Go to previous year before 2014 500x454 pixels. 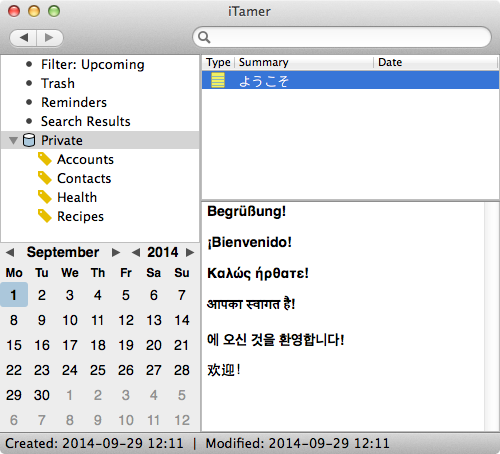136,252
